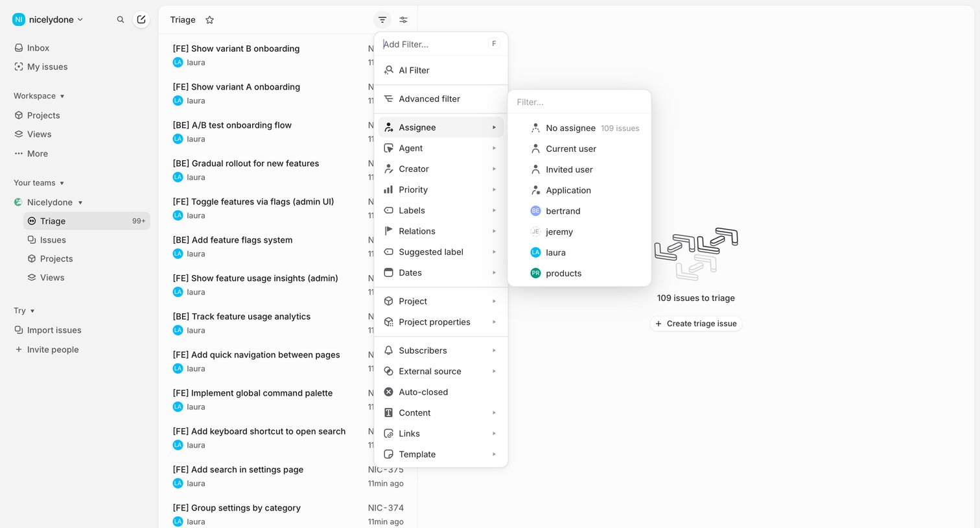The height and width of the screenshot is (528, 980).
Task: Click the My issues target icon
Action: tap(19, 67)
